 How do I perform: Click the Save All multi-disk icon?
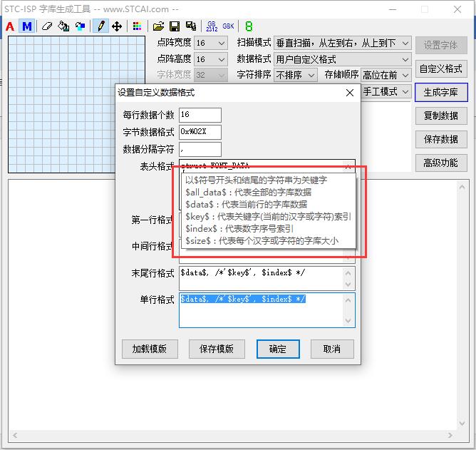click(191, 26)
